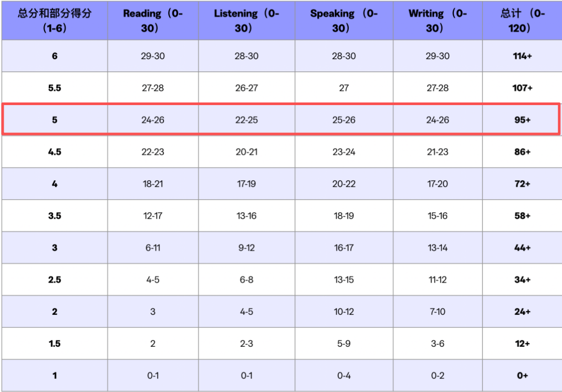Click the 15-16 Writing score cell
This screenshot has width=562, height=392.
(438, 216)
